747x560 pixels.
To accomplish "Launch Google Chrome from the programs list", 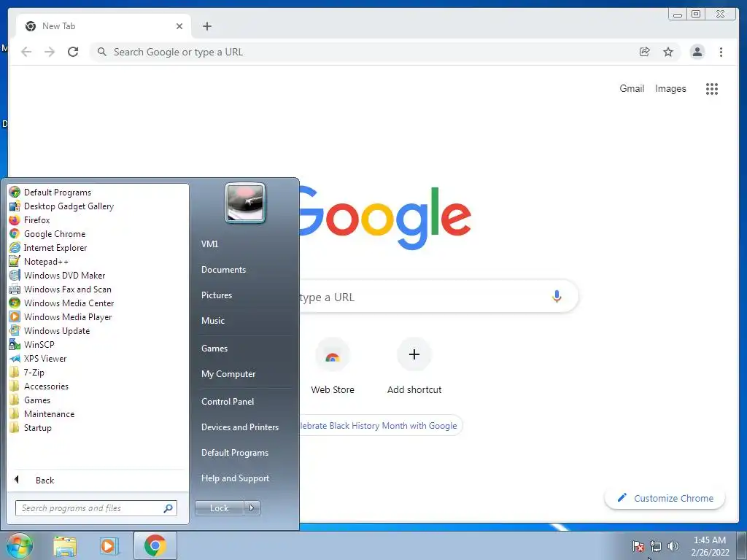I will 47,234.
